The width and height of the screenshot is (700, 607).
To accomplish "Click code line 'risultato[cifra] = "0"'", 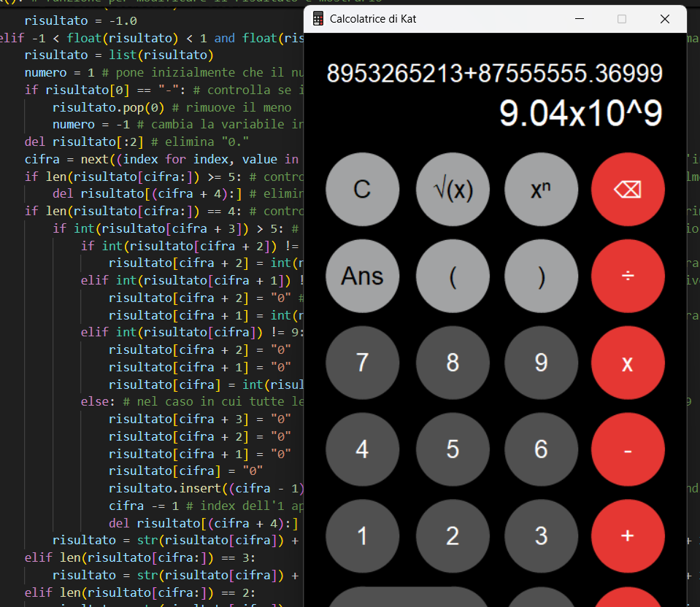I will (185, 471).
